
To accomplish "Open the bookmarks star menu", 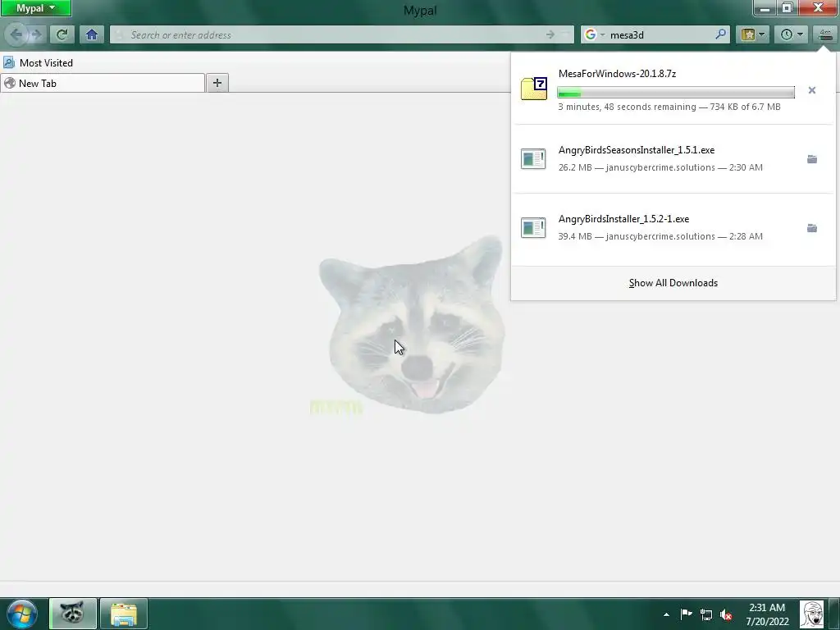I will tap(753, 34).
